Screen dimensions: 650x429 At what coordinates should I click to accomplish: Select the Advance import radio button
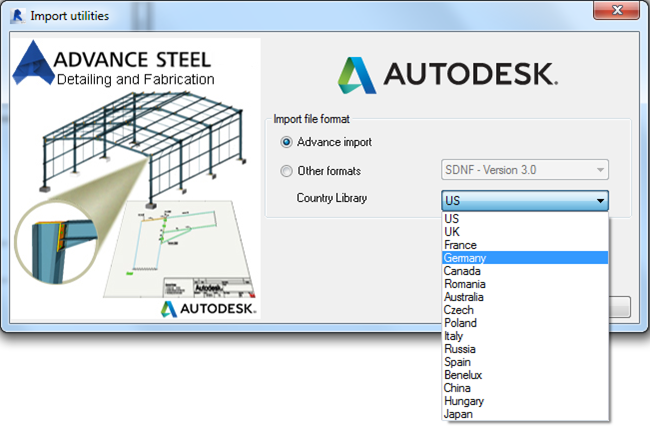[286, 142]
